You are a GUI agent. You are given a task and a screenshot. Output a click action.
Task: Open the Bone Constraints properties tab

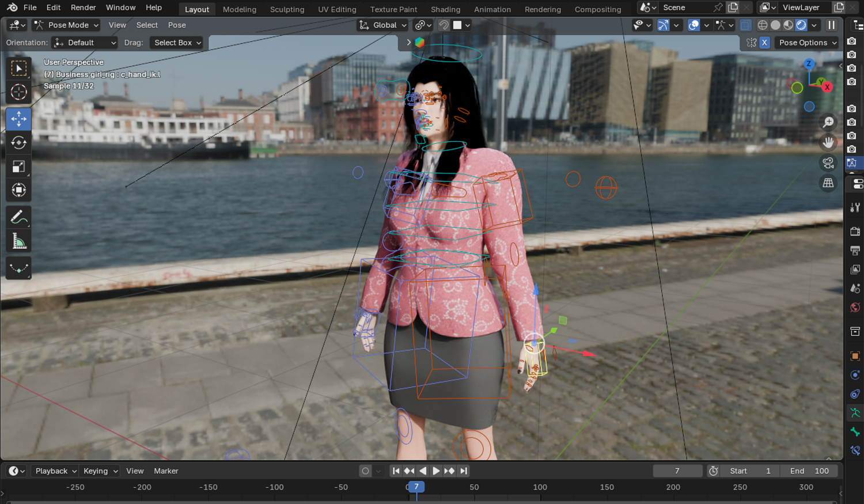(x=855, y=450)
